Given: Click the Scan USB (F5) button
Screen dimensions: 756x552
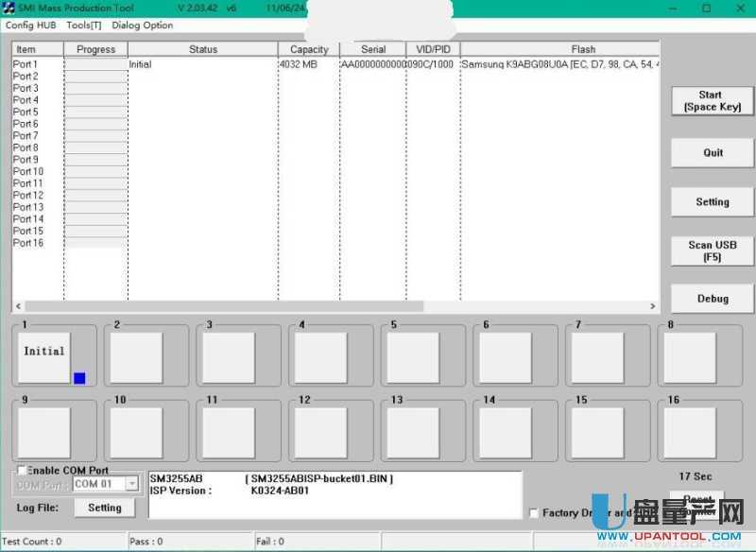Looking at the screenshot, I should coord(713,250).
